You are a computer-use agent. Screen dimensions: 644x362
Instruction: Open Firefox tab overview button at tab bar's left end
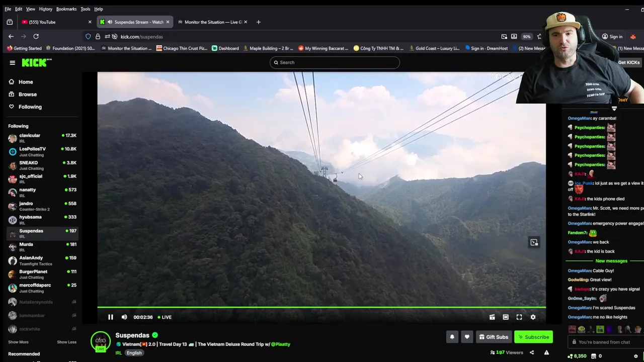point(10,22)
